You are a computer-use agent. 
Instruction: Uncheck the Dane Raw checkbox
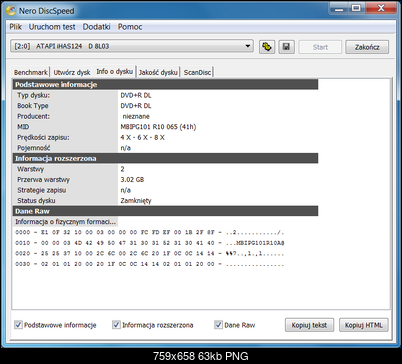coord(218,325)
